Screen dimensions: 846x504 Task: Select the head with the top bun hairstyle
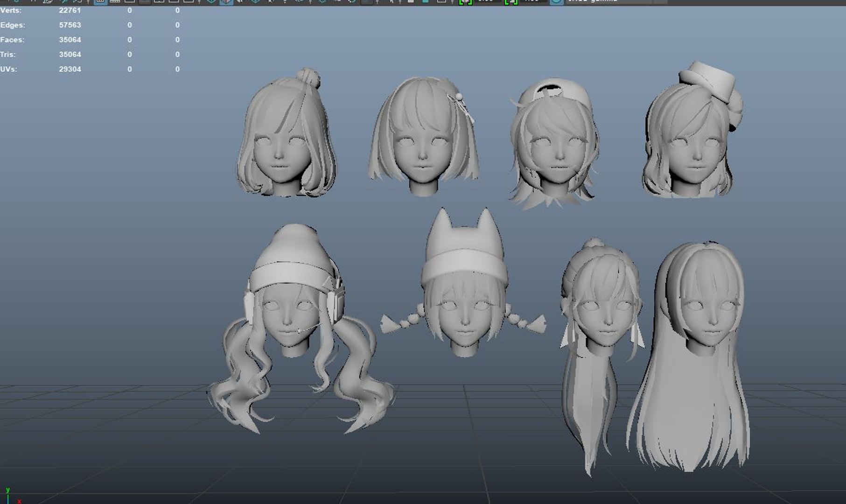click(x=286, y=133)
